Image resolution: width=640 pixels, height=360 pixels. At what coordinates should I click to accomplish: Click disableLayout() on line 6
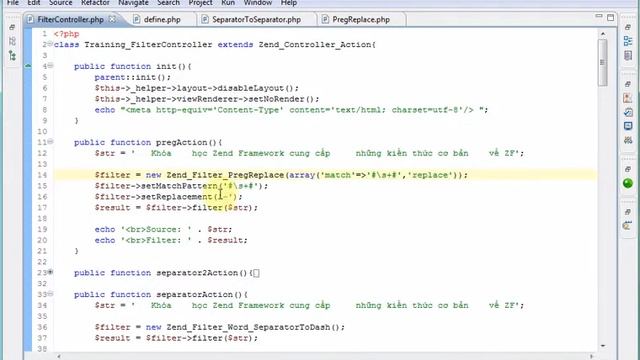pos(255,88)
